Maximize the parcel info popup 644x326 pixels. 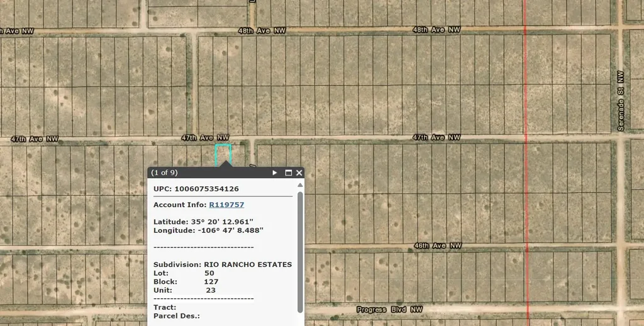[x=289, y=172]
